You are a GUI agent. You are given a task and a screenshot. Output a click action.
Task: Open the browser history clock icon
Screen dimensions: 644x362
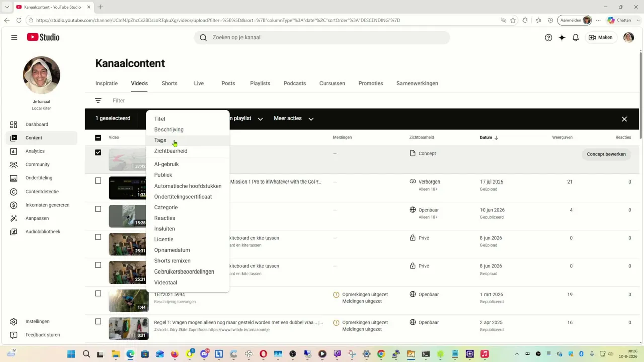[x=550, y=20]
